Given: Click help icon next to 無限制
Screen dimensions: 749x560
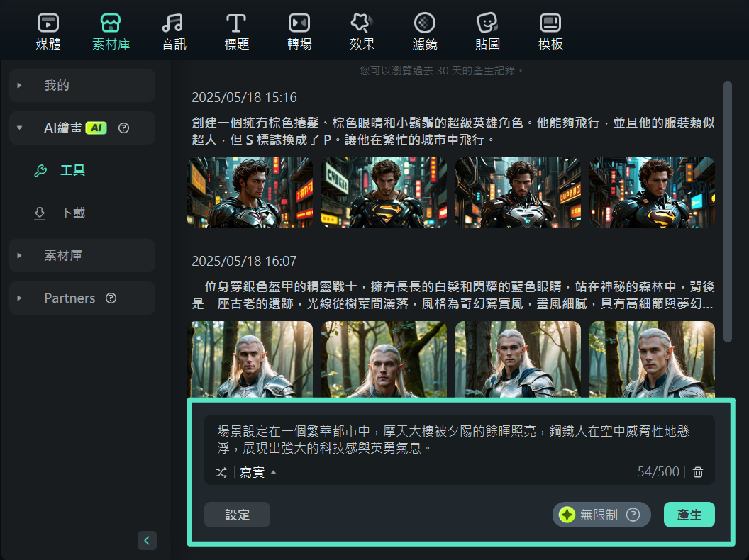Looking at the screenshot, I should tap(633, 515).
